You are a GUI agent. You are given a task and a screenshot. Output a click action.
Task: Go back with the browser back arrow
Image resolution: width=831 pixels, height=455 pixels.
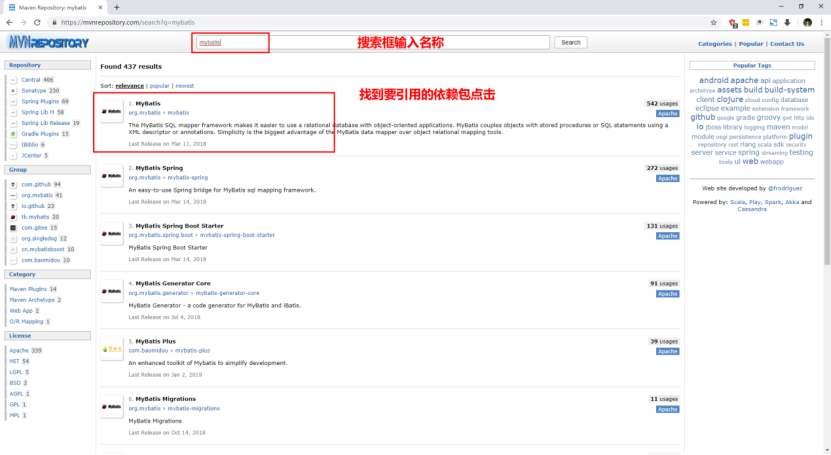tap(9, 21)
